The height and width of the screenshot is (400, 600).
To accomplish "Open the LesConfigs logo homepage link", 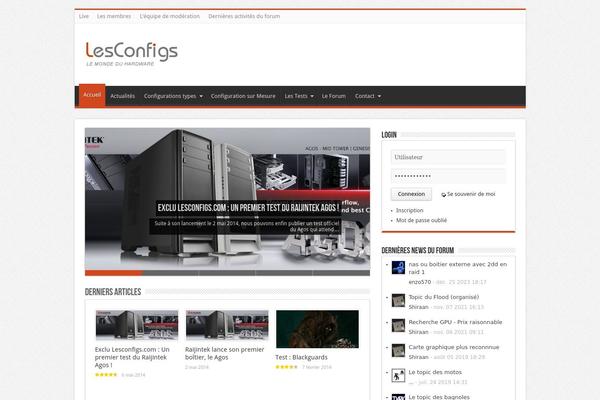I will [132, 54].
